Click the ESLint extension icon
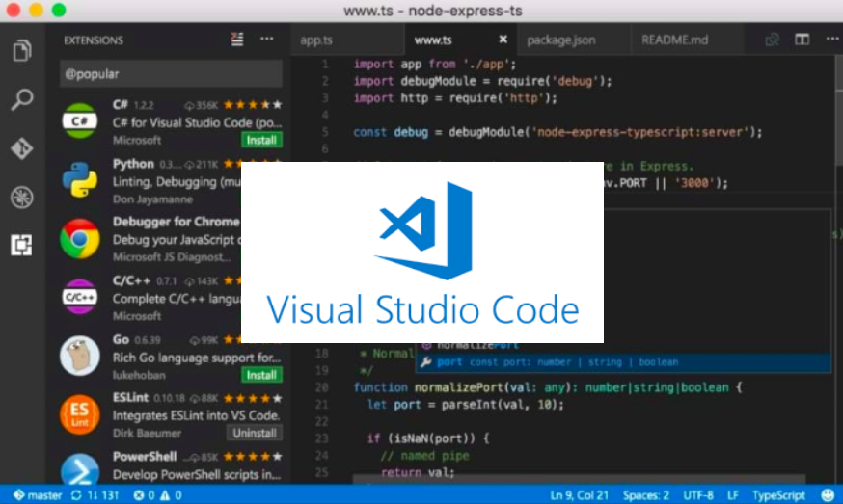Screen dimensions: 843x504 (79, 414)
